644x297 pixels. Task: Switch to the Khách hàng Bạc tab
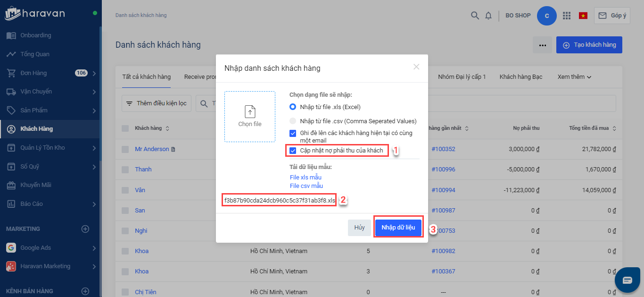tap(521, 77)
